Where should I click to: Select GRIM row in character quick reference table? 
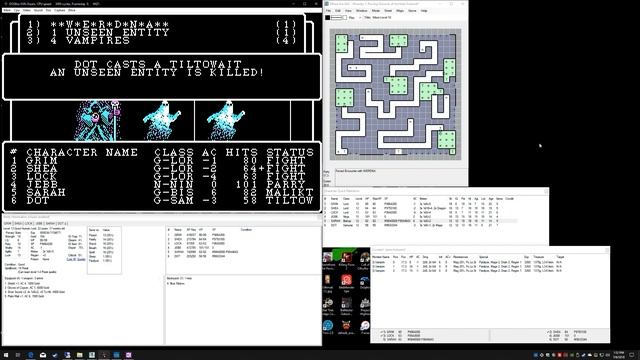coord(420,204)
